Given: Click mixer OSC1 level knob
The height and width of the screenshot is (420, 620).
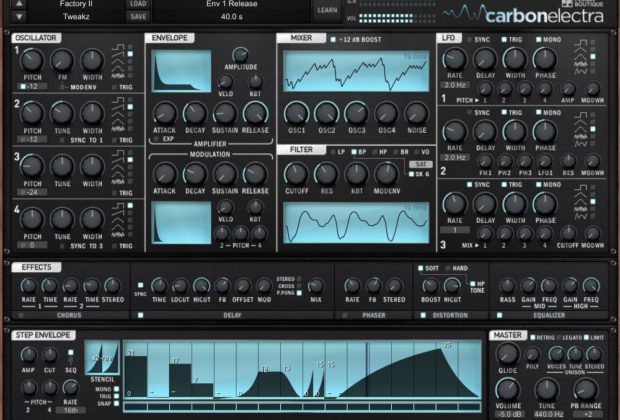Looking at the screenshot, I should click(x=296, y=114).
